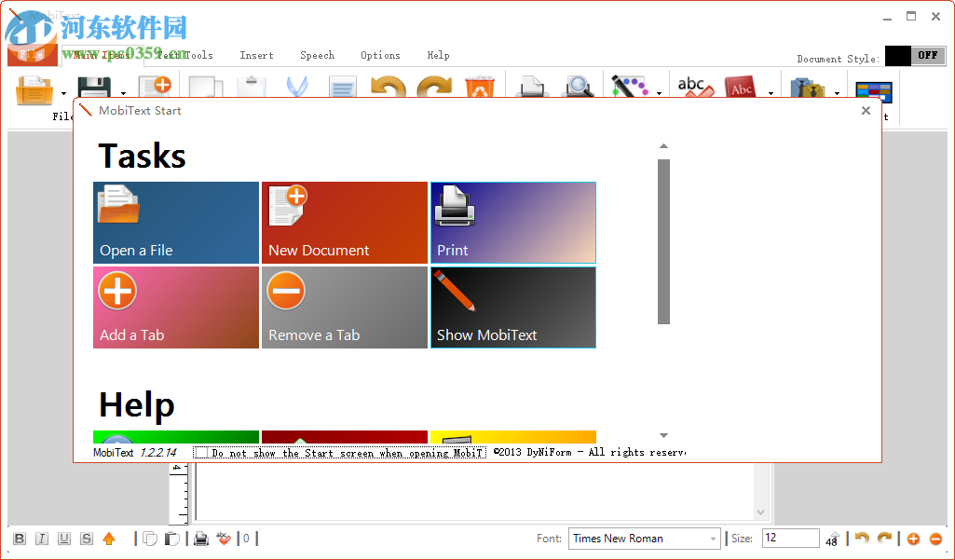Switch to the Speech tab
This screenshot has width=955, height=560.
tap(318, 56)
